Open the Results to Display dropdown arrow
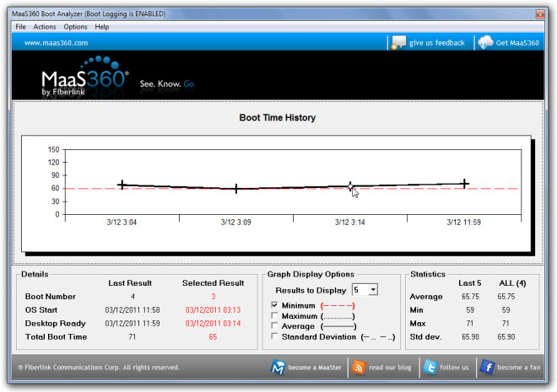557x392 pixels. (x=373, y=290)
